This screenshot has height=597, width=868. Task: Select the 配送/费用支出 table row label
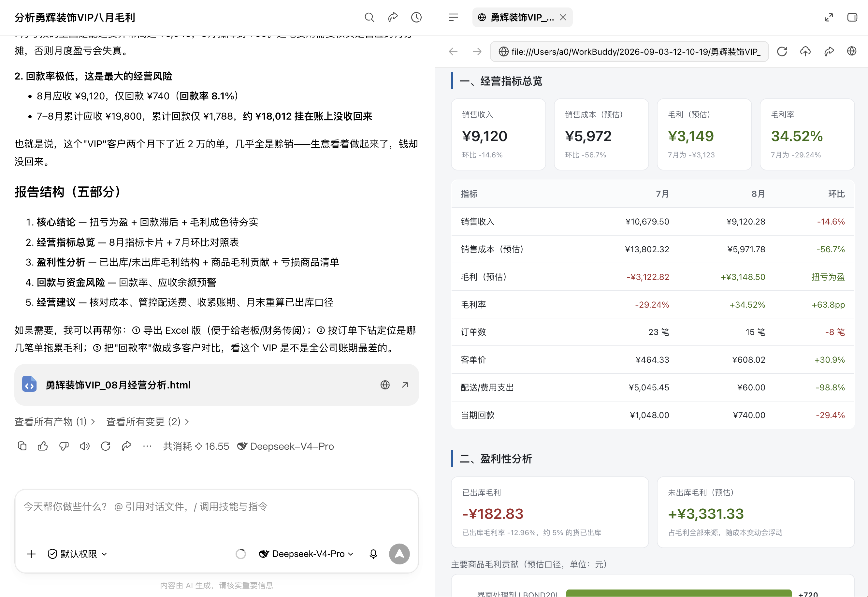pos(487,387)
